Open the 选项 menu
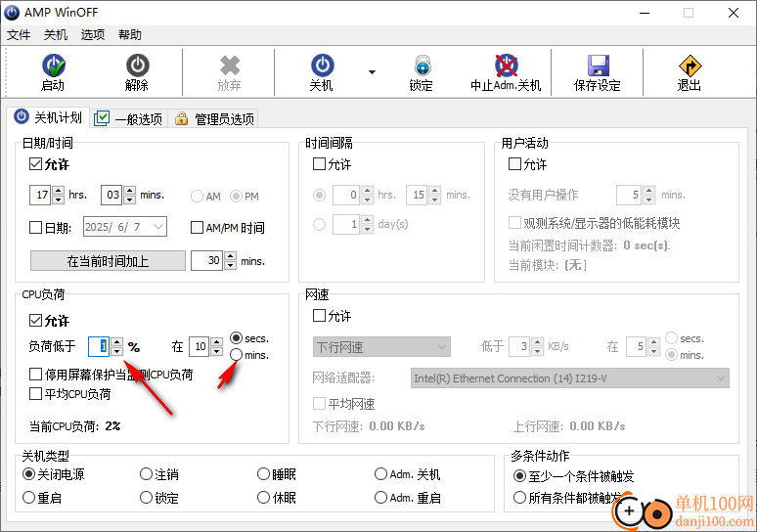Screen dimensions: 757x532 [x=93, y=35]
